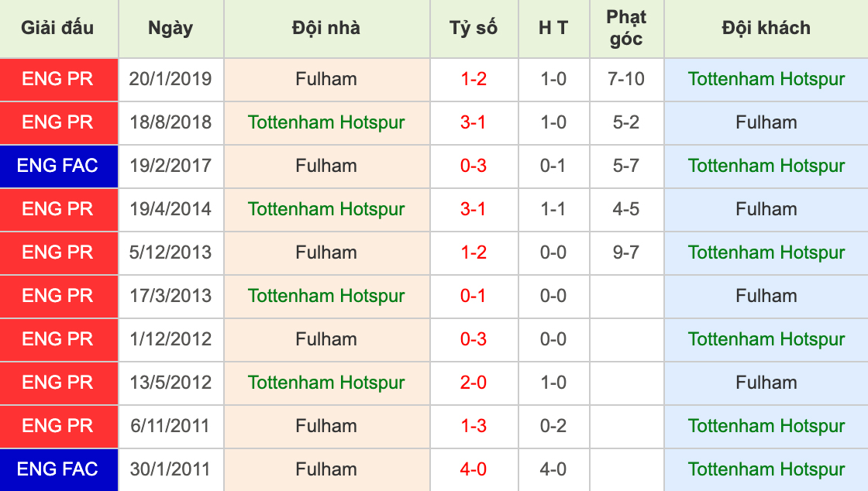This screenshot has width=868, height=491.
Task: Click the Giải đấu column header
Action: (x=58, y=29)
